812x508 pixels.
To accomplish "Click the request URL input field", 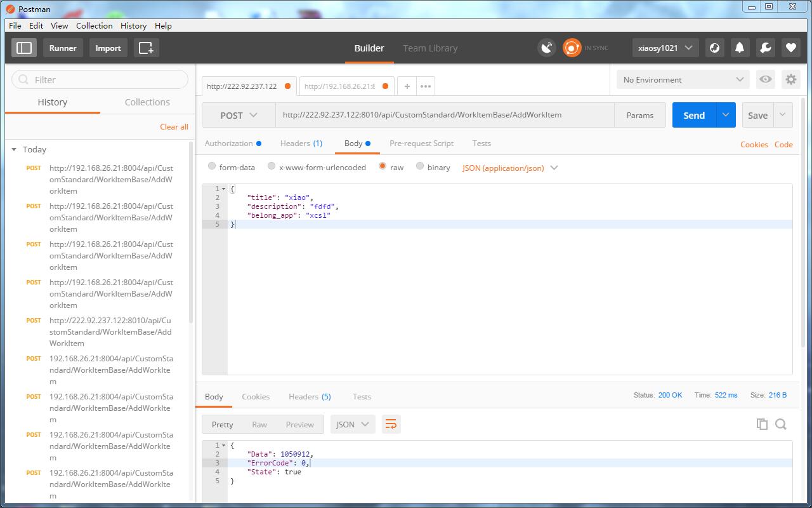I will [x=445, y=115].
